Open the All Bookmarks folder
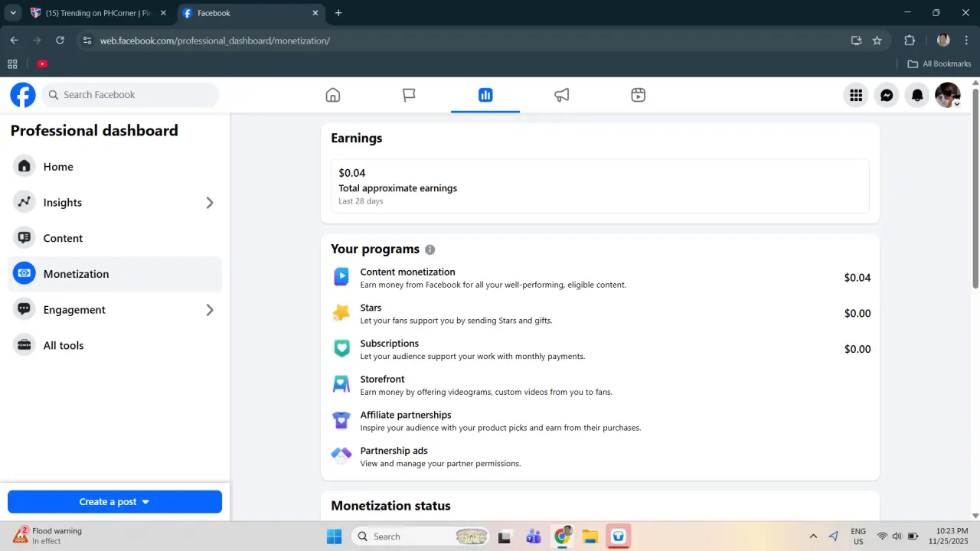This screenshot has width=980, height=551. click(939, 64)
